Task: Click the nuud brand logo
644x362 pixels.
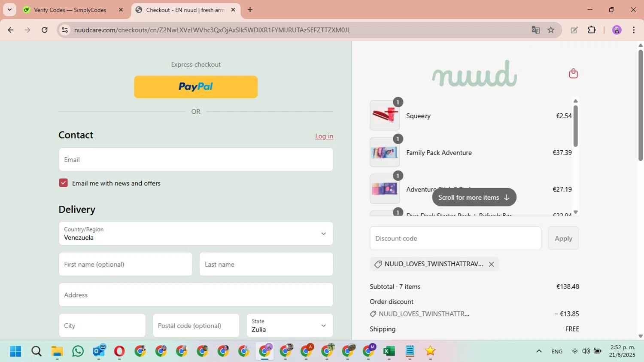Action: pyautogui.click(x=474, y=73)
